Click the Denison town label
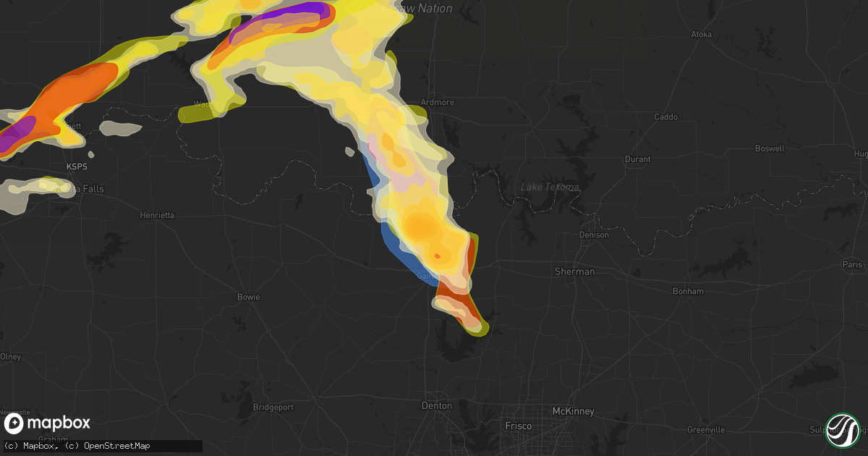Viewport: 868px width, 456px height. [594, 235]
